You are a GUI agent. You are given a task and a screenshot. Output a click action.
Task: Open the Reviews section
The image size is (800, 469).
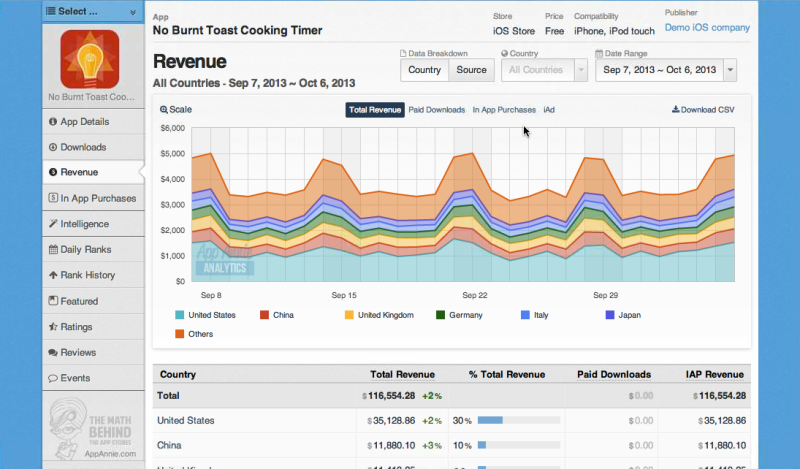(93, 352)
